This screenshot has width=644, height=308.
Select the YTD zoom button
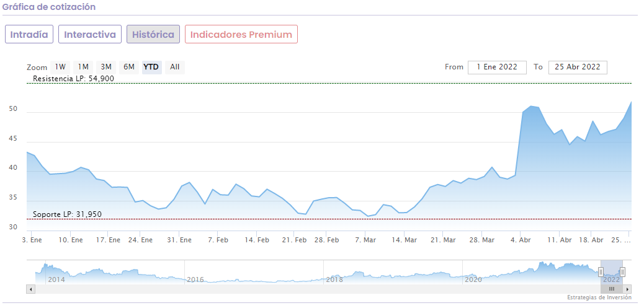[151, 67]
